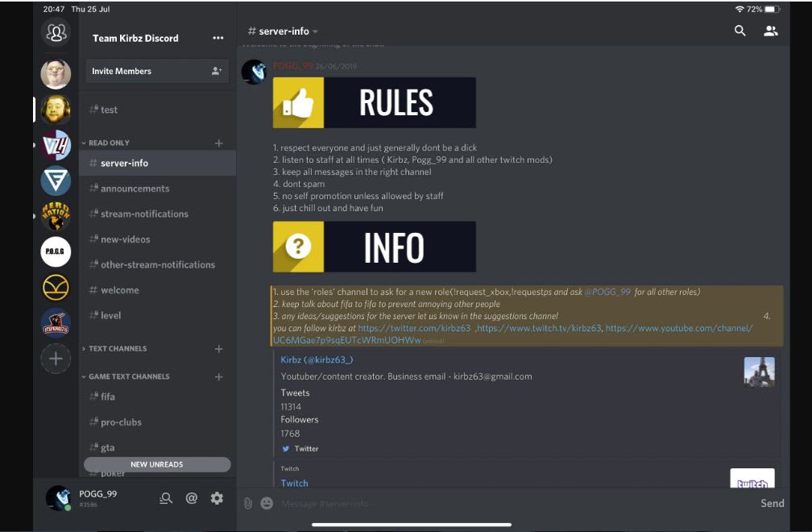Viewport: 812px width, 532px height.
Task: Jump to NEW UNREADS
Action: [157, 464]
